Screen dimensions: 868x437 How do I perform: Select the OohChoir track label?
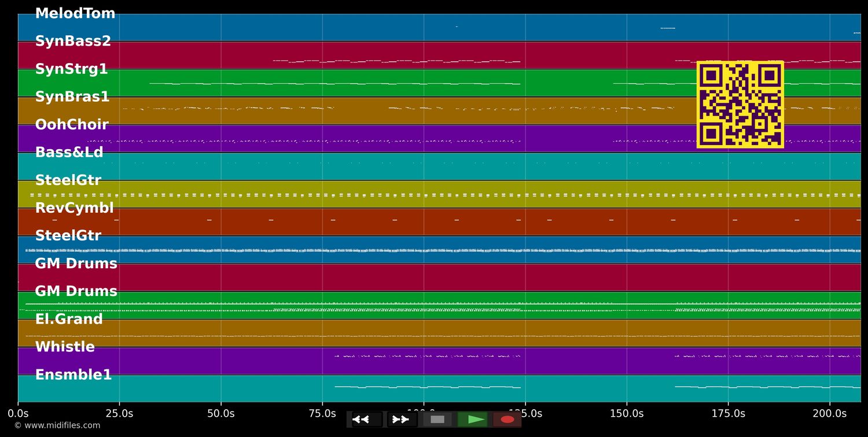coord(72,125)
